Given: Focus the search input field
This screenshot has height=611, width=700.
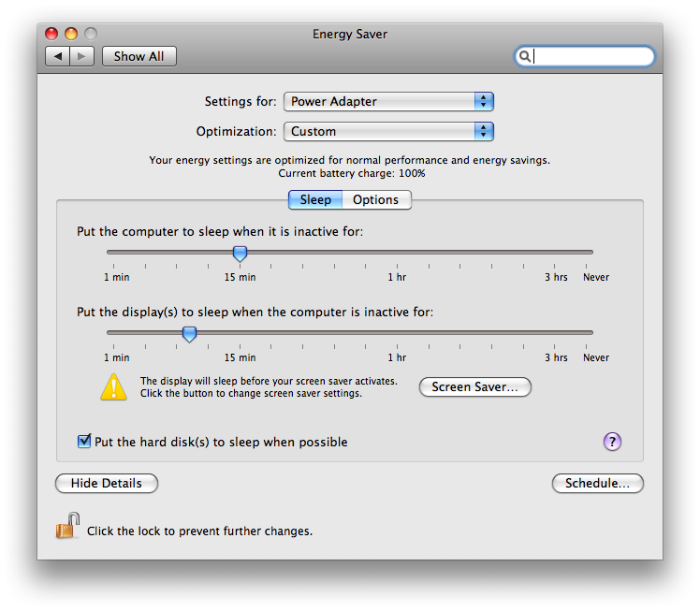Looking at the screenshot, I should [x=585, y=56].
